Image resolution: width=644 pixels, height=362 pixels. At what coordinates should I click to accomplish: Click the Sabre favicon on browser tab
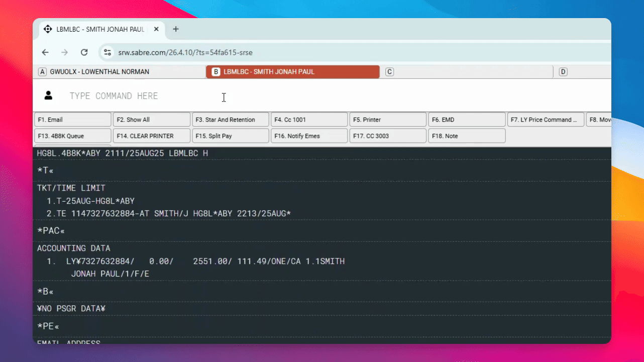(x=48, y=29)
